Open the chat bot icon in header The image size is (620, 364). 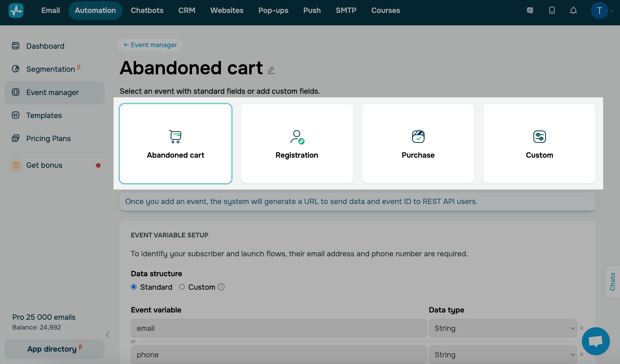click(x=530, y=10)
